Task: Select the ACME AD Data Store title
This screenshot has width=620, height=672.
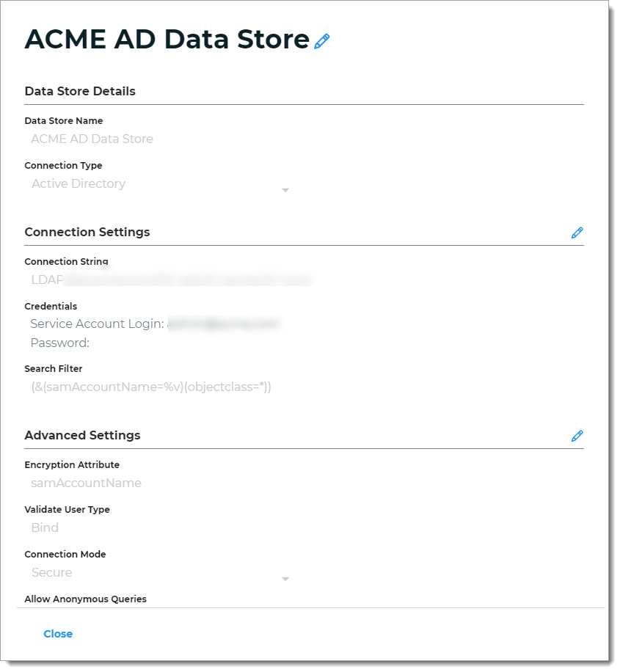Action: click(x=165, y=42)
